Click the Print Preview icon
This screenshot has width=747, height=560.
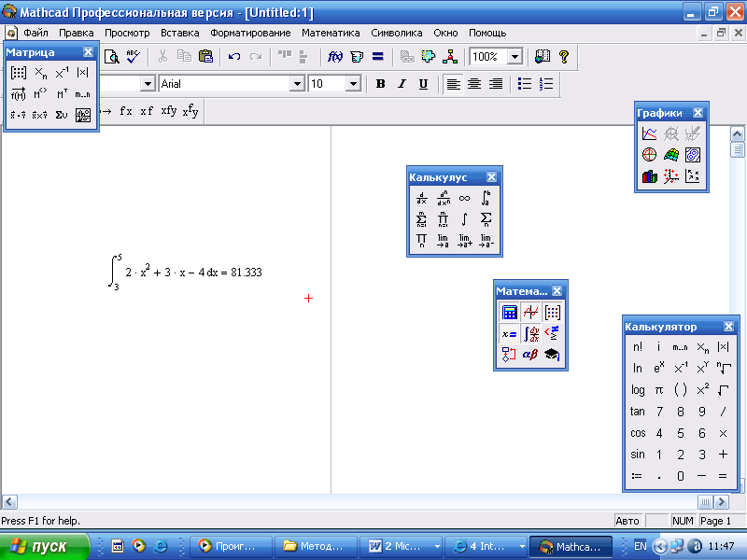111,57
